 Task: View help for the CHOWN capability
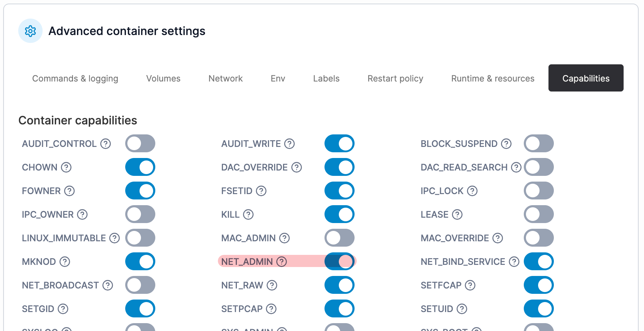(67, 167)
